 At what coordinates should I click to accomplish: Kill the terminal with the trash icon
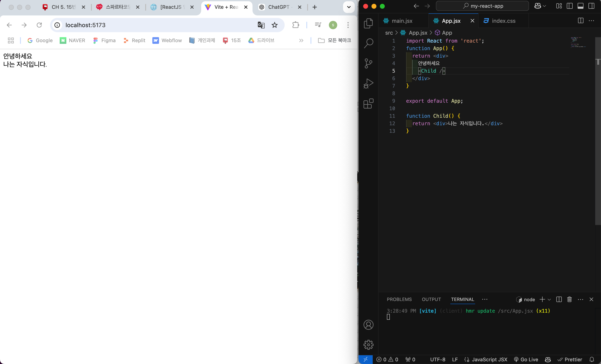click(x=569, y=299)
